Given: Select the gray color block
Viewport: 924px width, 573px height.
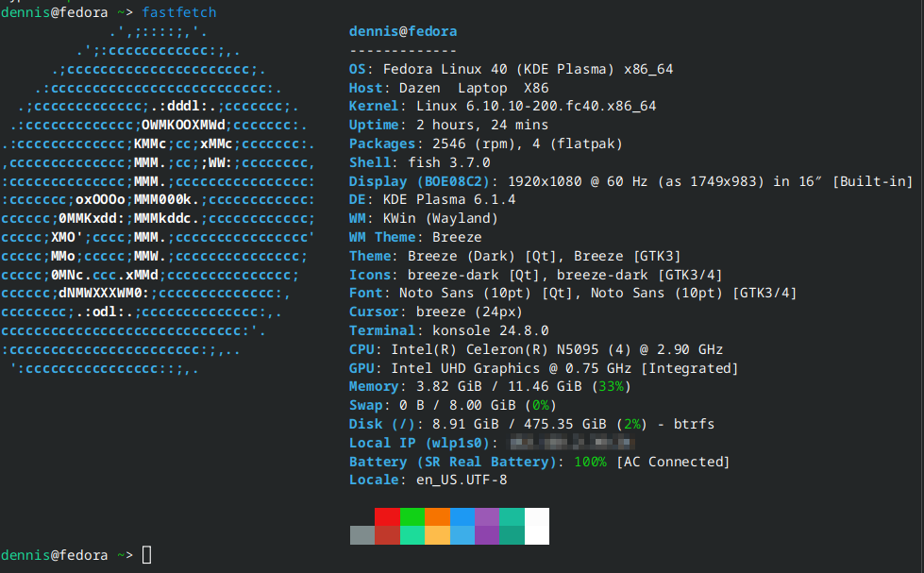Looking at the screenshot, I should [x=361, y=535].
